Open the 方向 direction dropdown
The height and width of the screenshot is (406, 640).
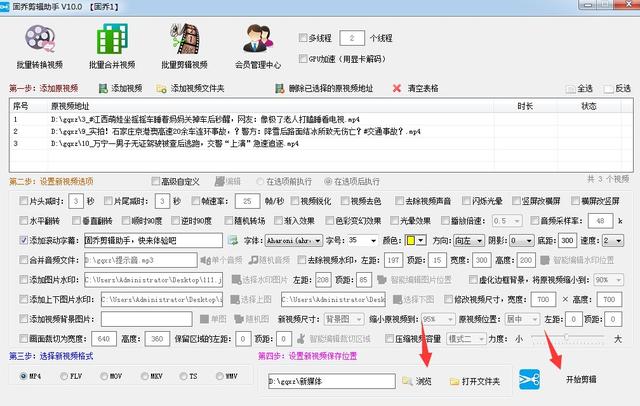pos(469,240)
